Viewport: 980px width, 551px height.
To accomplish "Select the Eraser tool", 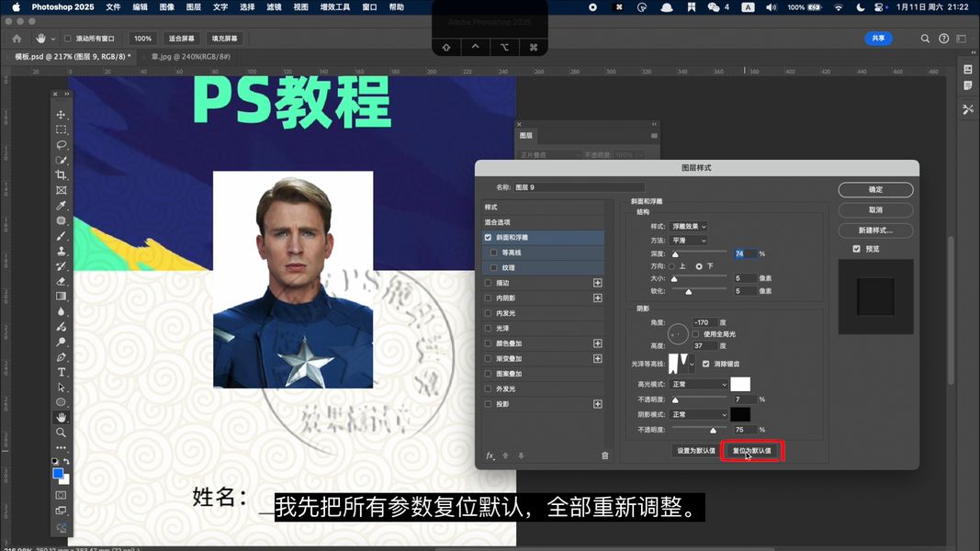I will tap(61, 281).
